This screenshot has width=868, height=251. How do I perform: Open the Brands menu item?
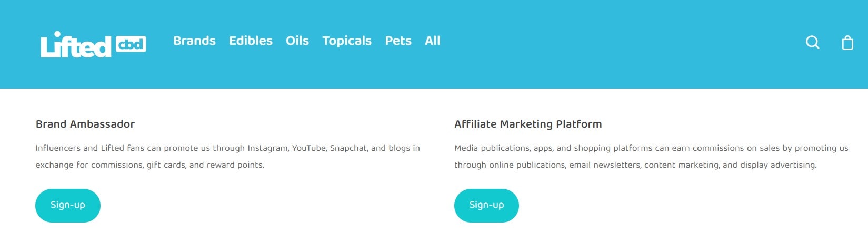194,41
